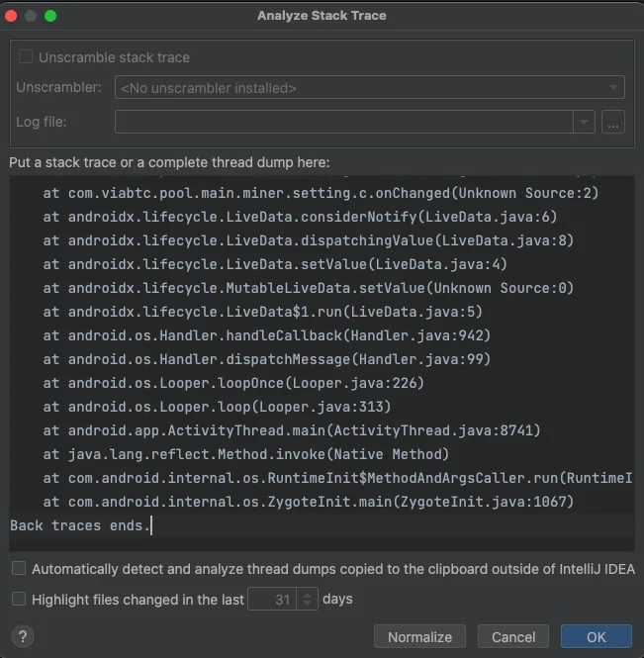Viewport: 644px width, 658px height.
Task: Select the ZygoteInit.main stack trace line
Action: (x=308, y=502)
